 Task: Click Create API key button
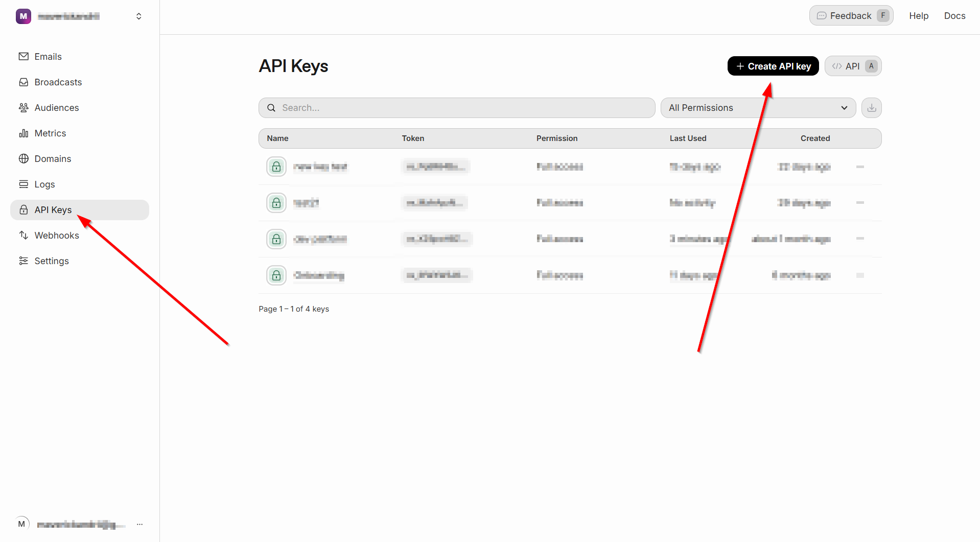point(773,66)
